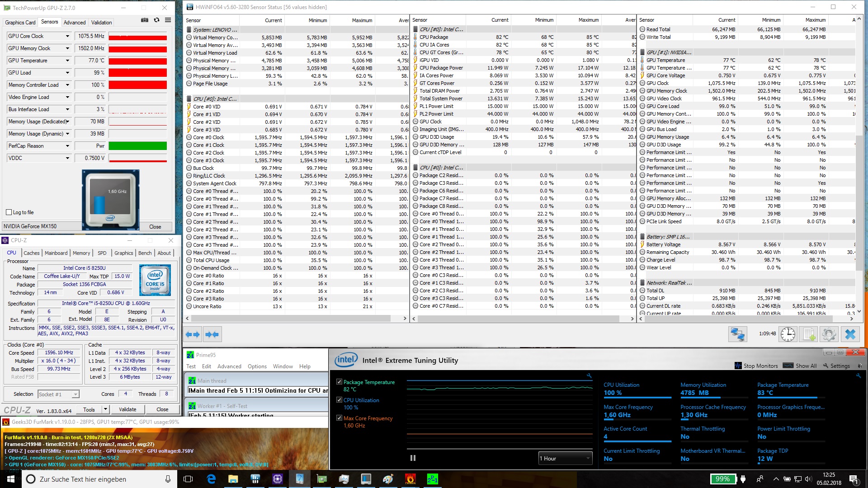The height and width of the screenshot is (488, 868).
Task: Click GPU-Z screenshot camera icon
Action: point(145,20)
